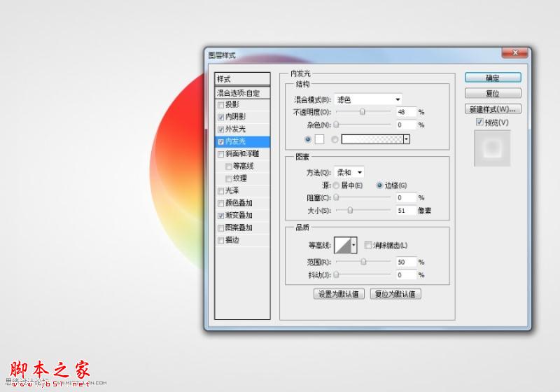Image resolution: width=560 pixels, height=392 pixels.
Task: Enable the 颜色叠加 checkbox
Action: pyautogui.click(x=220, y=203)
